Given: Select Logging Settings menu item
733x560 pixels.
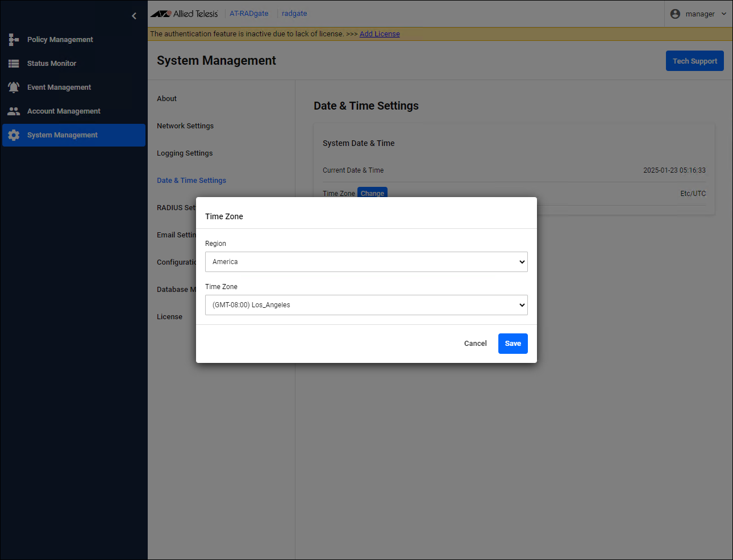Looking at the screenshot, I should [185, 153].
